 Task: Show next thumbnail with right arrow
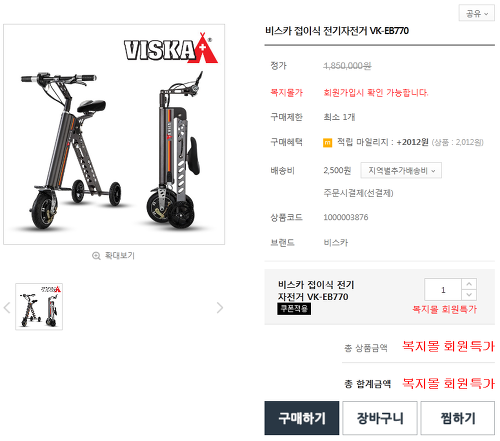[x=220, y=307]
